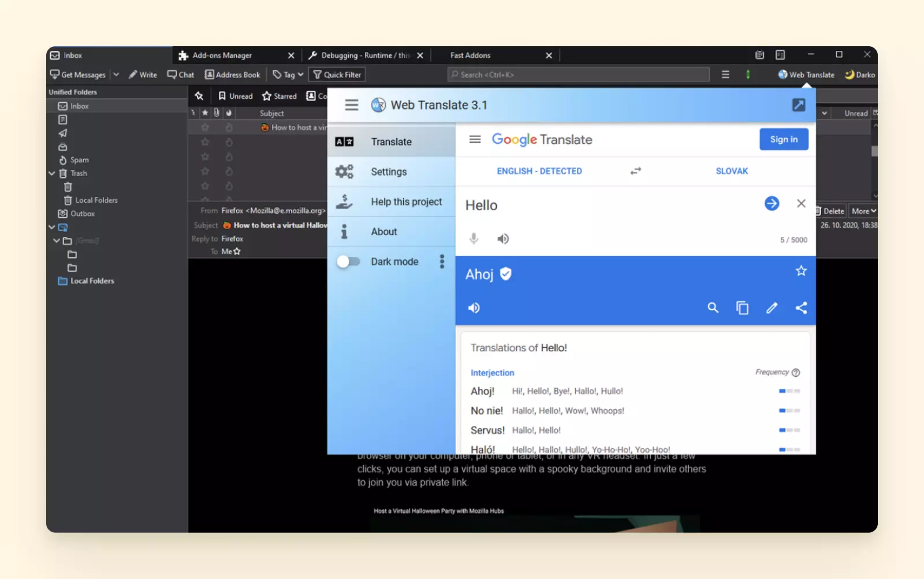924x579 pixels.
Task: Collapse the Gmail folder
Action: click(57, 240)
